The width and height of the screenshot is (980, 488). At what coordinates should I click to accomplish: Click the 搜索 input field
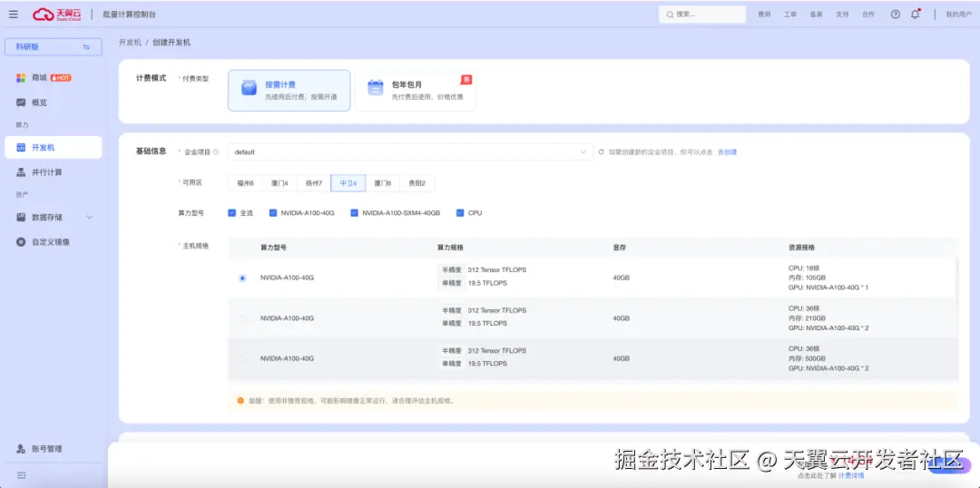(x=701, y=15)
